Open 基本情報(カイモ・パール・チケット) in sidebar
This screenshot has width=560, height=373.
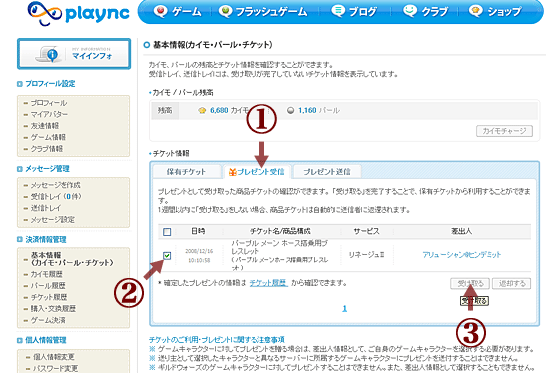click(x=72, y=259)
